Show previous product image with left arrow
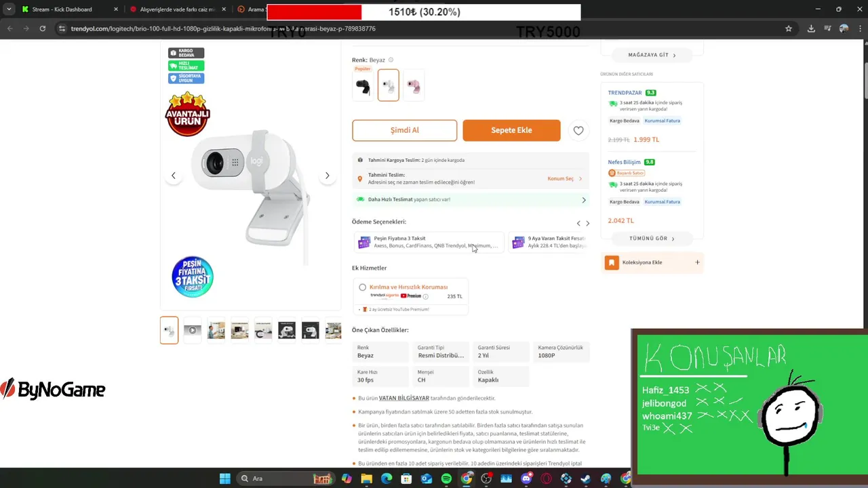Image resolution: width=868 pixels, height=488 pixels. [173, 176]
